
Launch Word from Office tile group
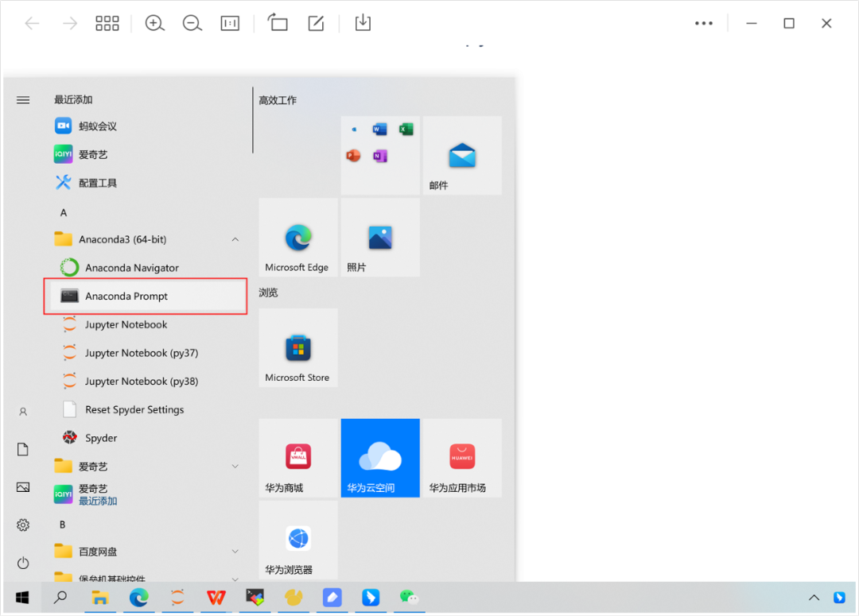tap(379, 130)
